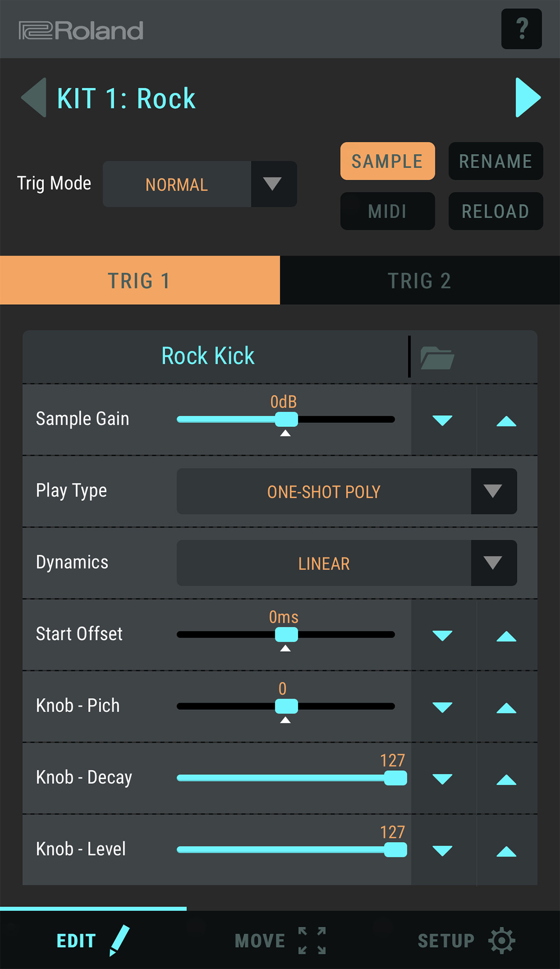Click the RELOAD button
Viewport: 560px width, 969px height.
tap(496, 211)
